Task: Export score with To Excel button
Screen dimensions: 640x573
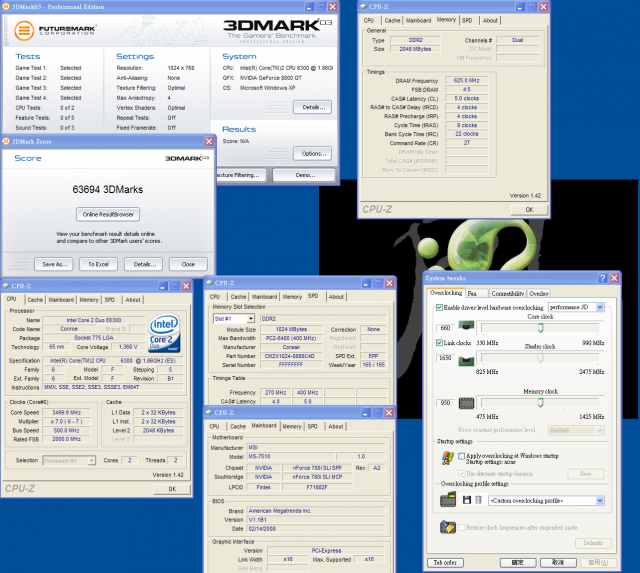Action: tap(98, 264)
